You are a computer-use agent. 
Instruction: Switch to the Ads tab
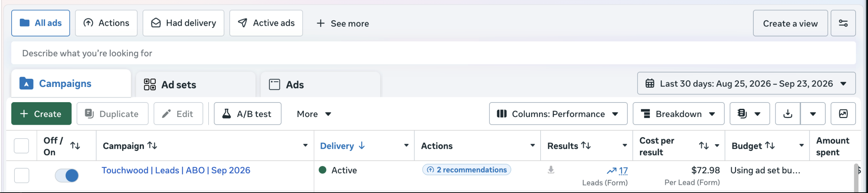[x=320, y=85]
